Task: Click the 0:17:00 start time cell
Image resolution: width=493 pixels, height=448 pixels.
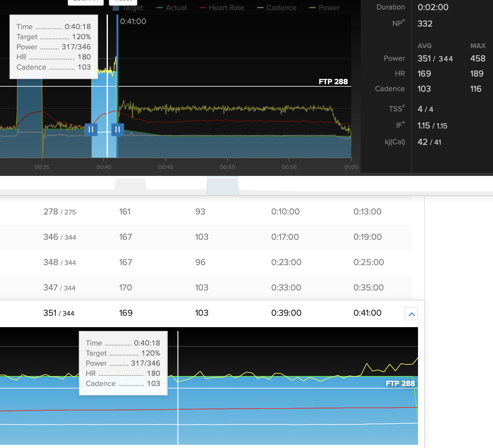Action: 285,237
